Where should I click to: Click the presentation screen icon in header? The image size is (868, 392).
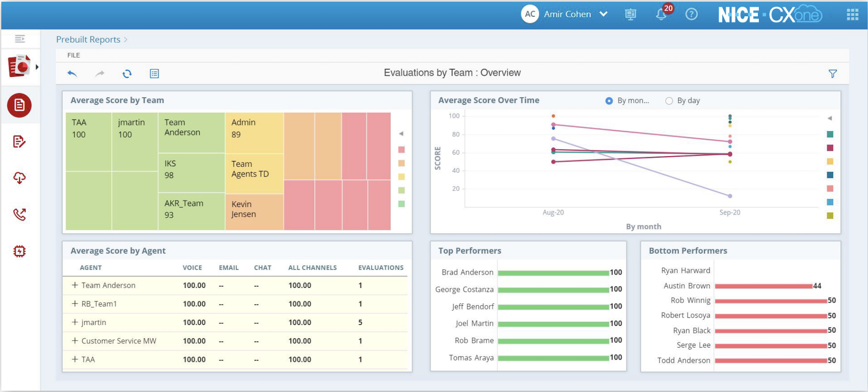click(x=631, y=14)
